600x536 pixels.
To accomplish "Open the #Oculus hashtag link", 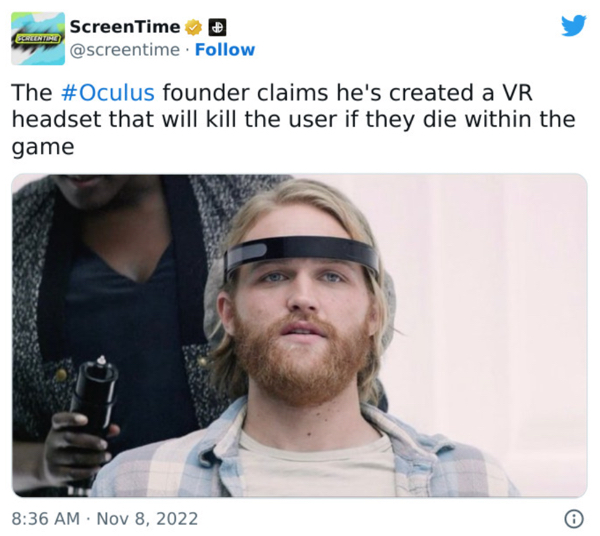I will click(108, 93).
